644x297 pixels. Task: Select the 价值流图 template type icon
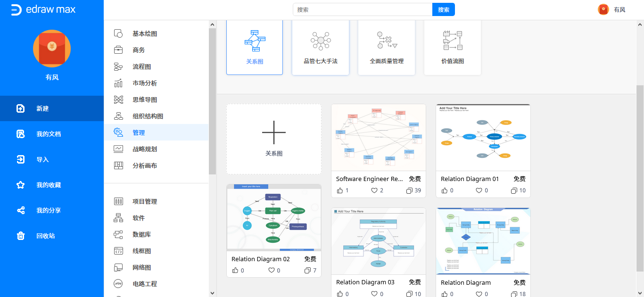coord(452,41)
